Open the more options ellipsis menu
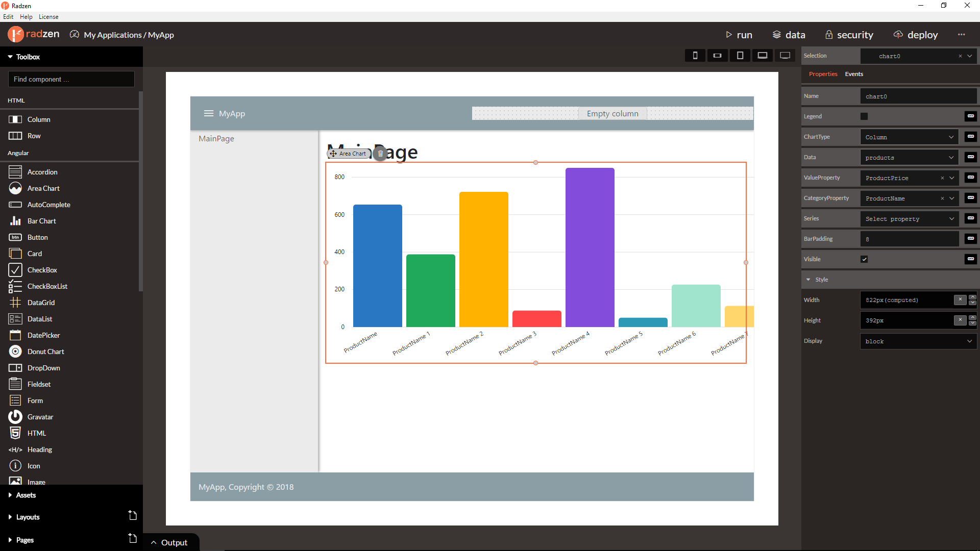This screenshot has width=980, height=551. (961, 35)
